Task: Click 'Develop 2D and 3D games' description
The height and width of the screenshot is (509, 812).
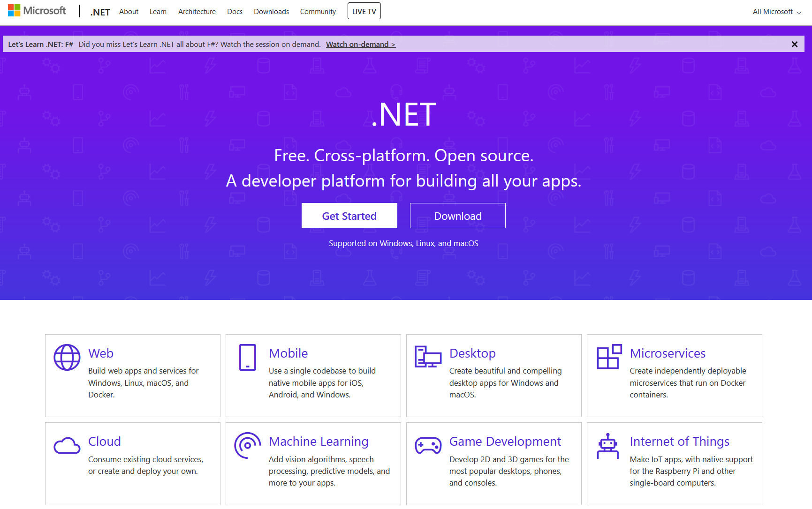Action: tap(509, 471)
